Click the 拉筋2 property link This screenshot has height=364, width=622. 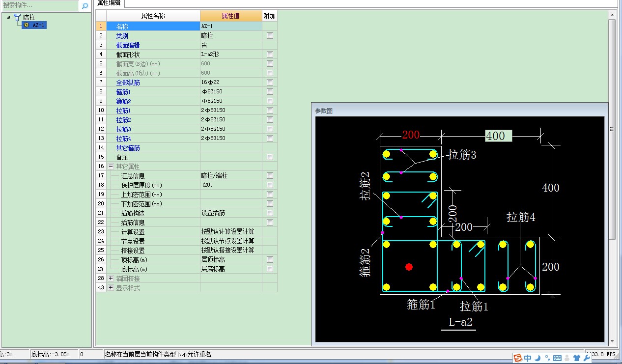click(x=123, y=120)
